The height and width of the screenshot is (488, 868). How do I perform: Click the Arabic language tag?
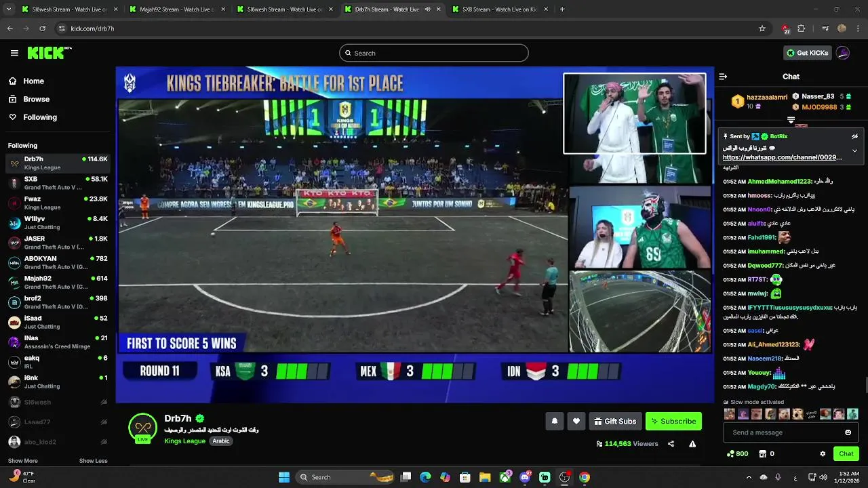(221, 441)
